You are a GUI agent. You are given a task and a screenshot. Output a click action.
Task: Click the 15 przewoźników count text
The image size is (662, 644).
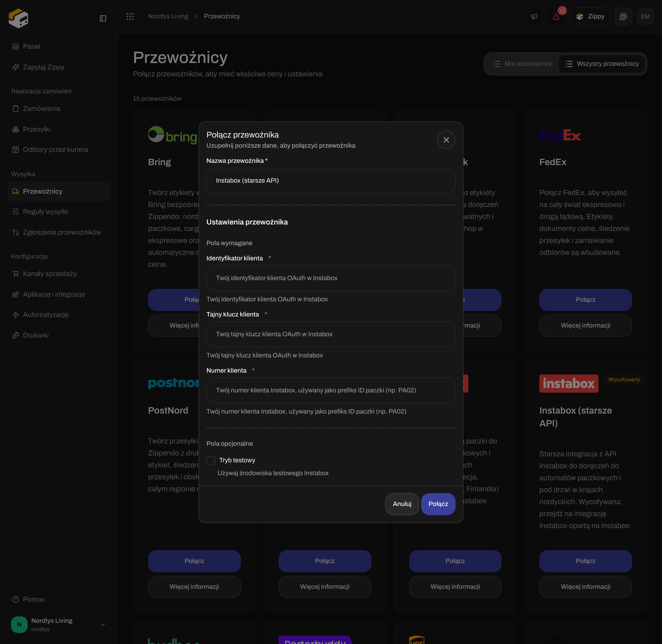pyautogui.click(x=157, y=98)
